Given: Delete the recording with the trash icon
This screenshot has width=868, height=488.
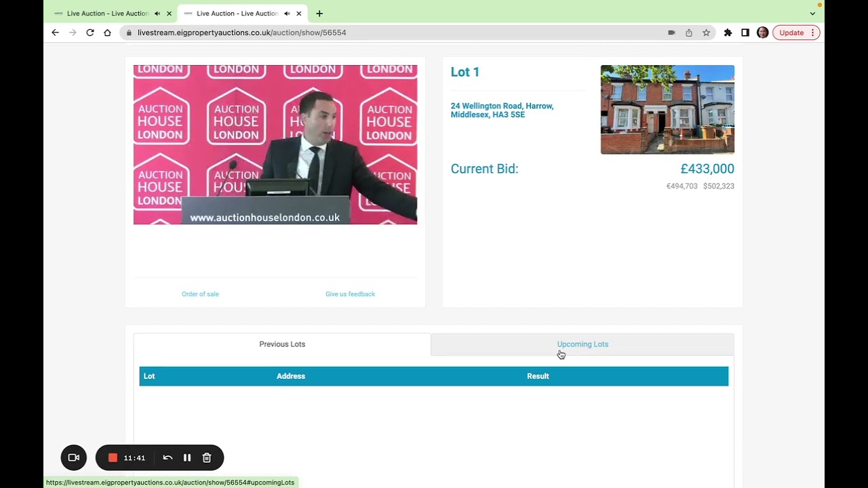Looking at the screenshot, I should (207, 457).
